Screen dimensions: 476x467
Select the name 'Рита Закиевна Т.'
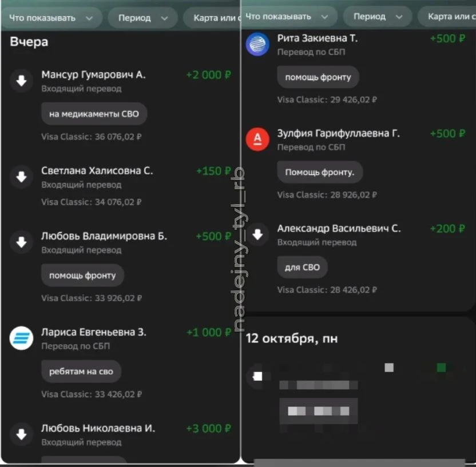318,38
